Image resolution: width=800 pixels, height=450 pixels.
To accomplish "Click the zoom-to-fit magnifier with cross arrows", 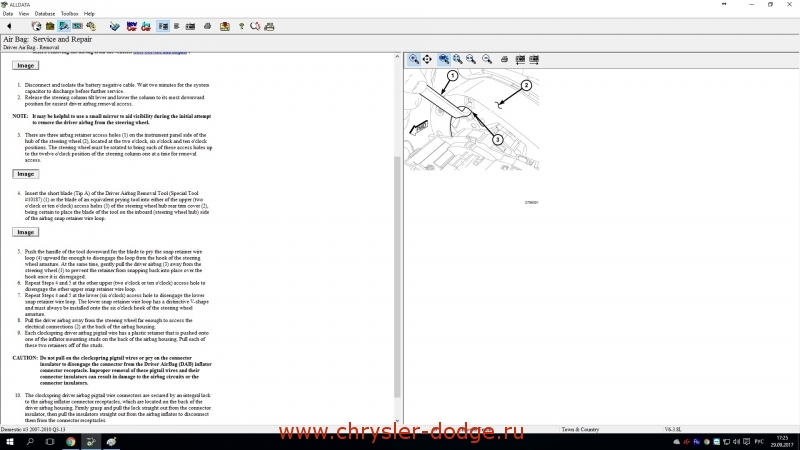I will click(458, 59).
